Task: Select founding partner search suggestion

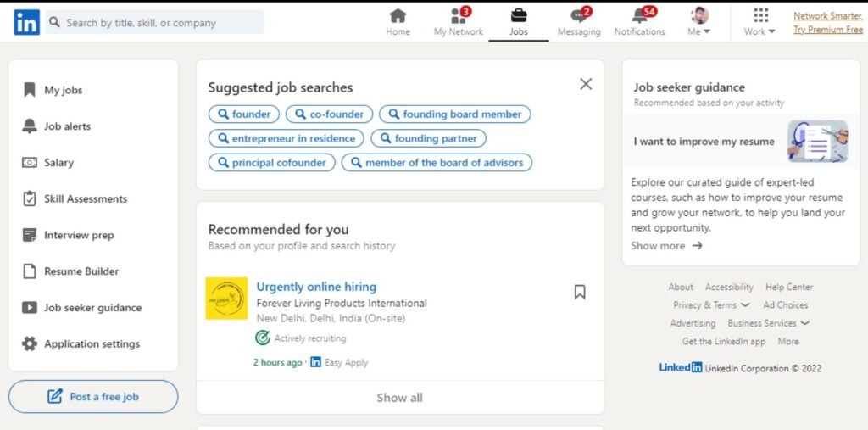Action: click(428, 138)
